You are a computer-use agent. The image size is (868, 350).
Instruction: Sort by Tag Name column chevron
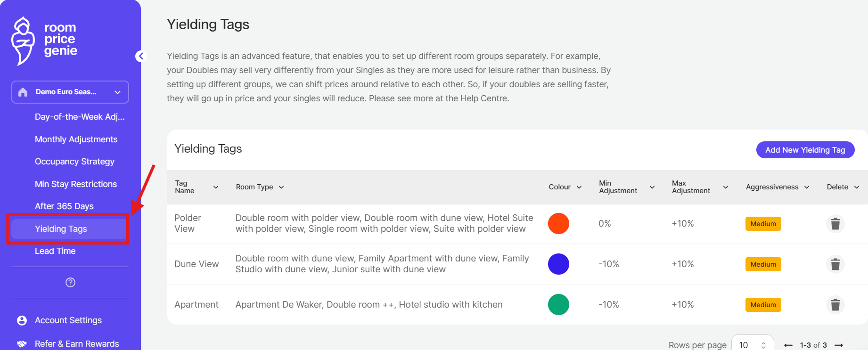coord(216,187)
